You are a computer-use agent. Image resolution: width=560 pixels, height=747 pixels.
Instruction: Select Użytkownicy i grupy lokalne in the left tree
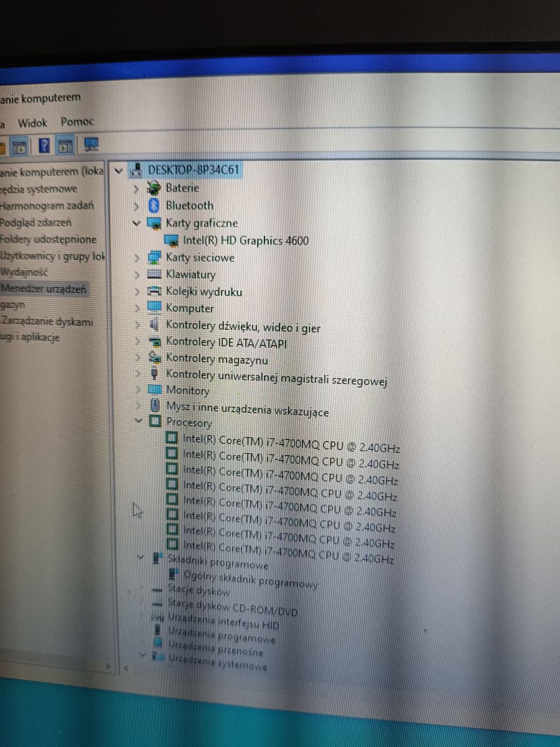tap(54, 256)
